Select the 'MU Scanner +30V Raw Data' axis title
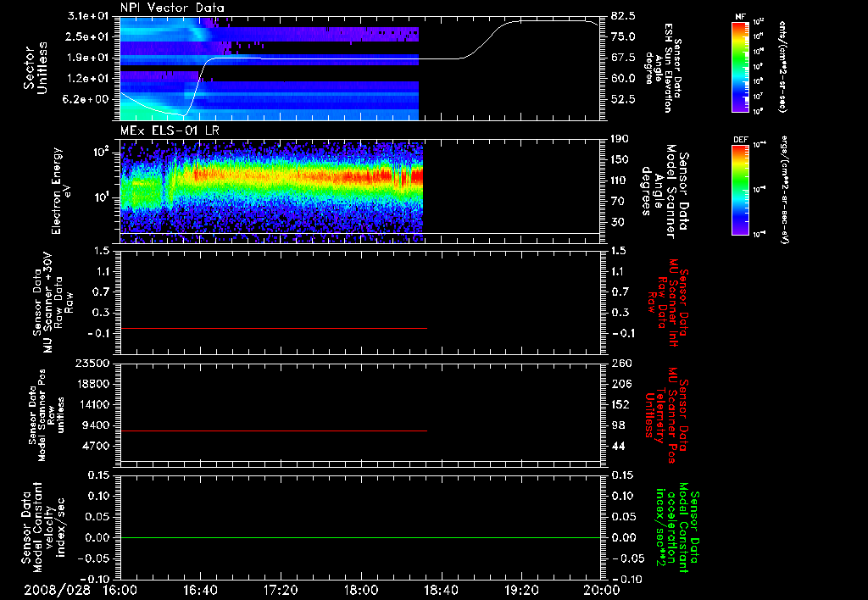Screen dimensions: 868x600 tap(52, 303)
